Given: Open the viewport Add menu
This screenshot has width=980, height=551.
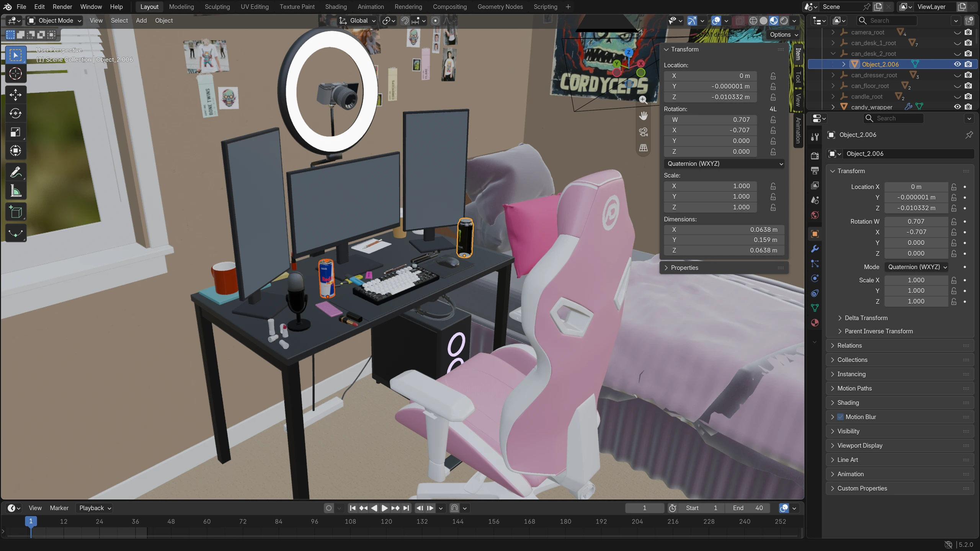Looking at the screenshot, I should click(x=141, y=21).
